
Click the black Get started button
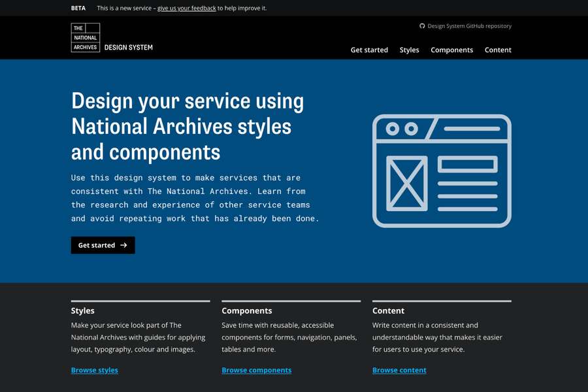click(x=103, y=245)
